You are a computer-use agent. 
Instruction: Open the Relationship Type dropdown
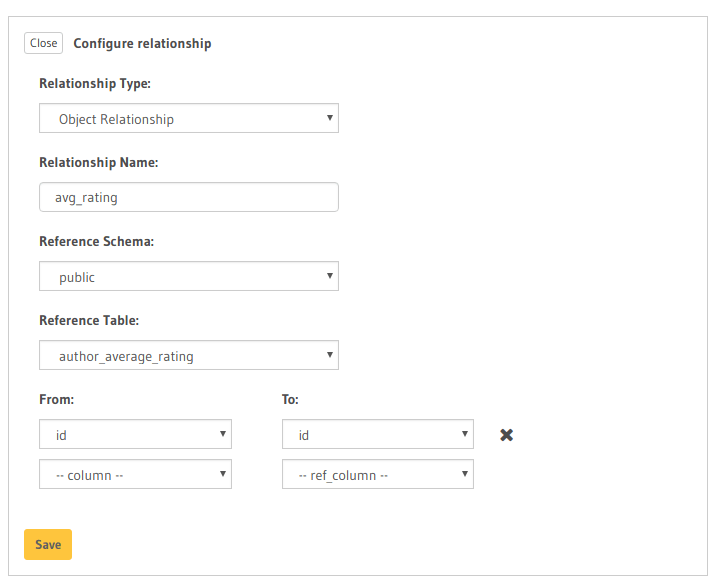point(188,119)
